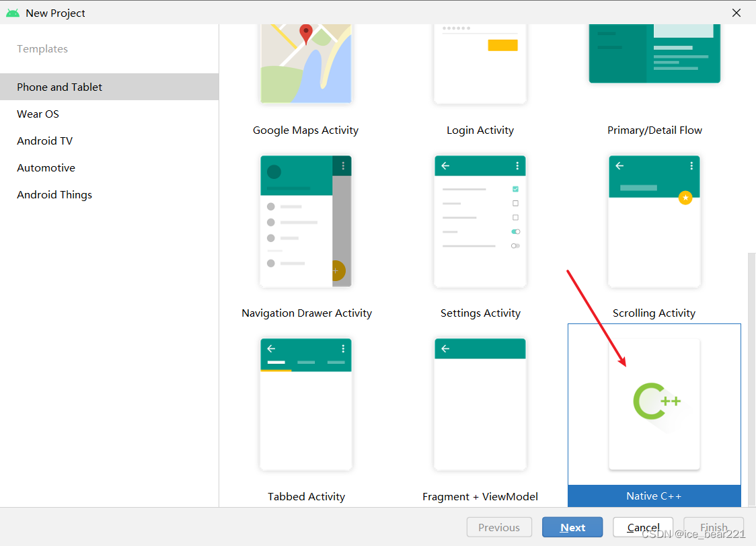Open the Android Things category
The image size is (756, 546).
click(x=110, y=195)
